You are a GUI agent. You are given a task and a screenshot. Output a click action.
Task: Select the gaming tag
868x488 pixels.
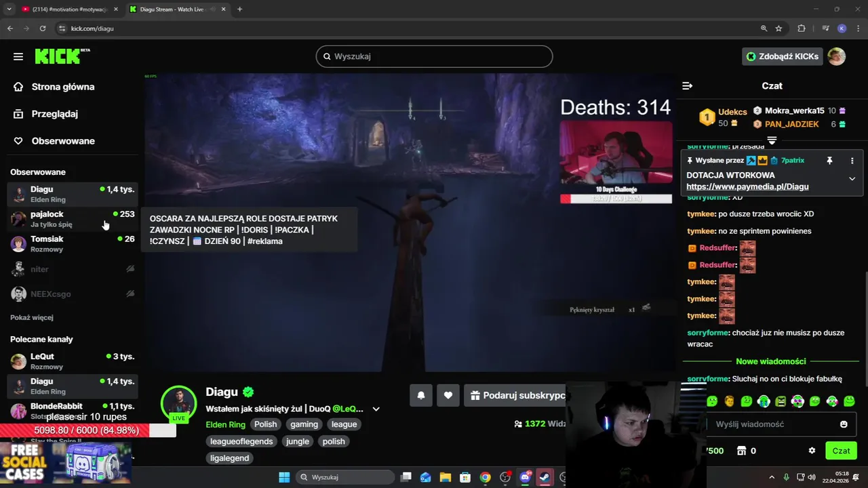tap(304, 424)
